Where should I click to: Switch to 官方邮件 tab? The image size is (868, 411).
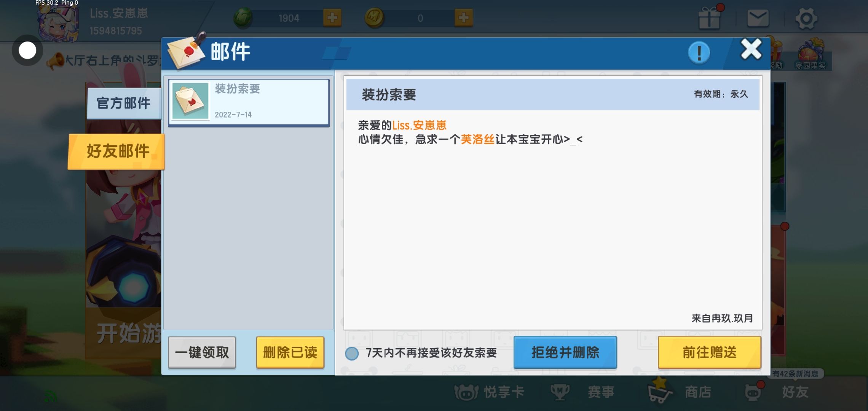[x=123, y=103]
